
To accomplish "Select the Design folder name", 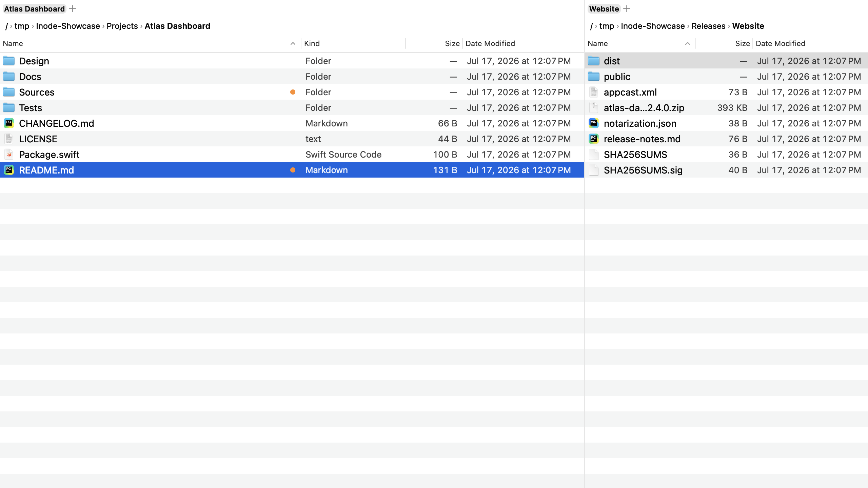I will pyautogui.click(x=34, y=61).
